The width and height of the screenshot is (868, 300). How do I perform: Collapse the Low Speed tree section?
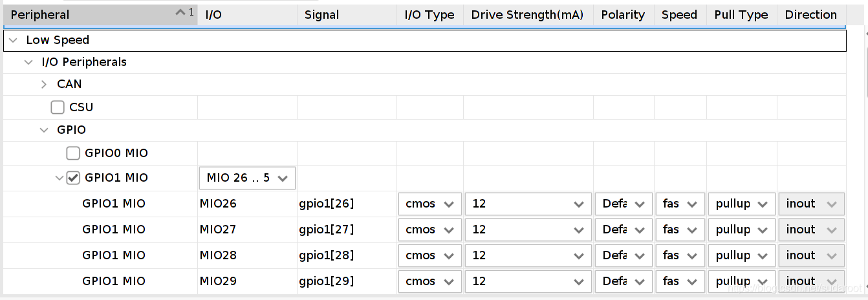[14, 40]
